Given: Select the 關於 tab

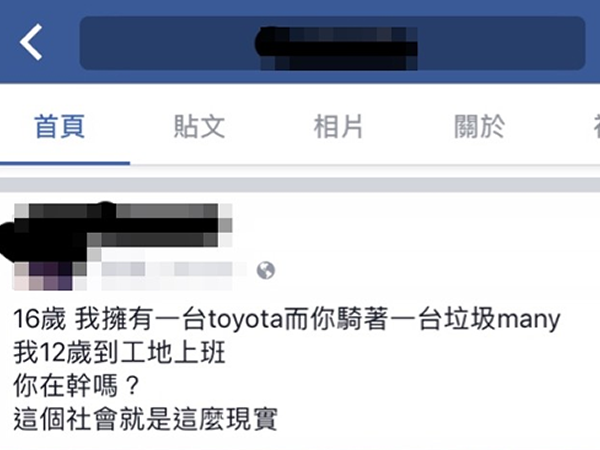Looking at the screenshot, I should pos(479,127).
